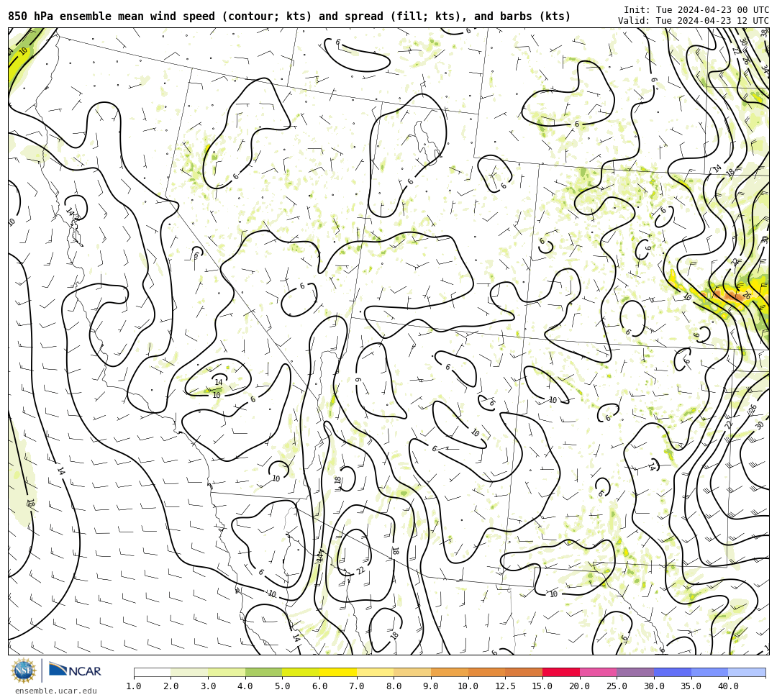Click the Init time label

click(x=696, y=10)
